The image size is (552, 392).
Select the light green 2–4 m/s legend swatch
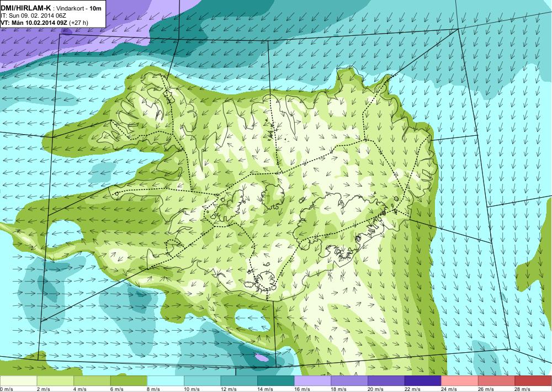(55, 381)
